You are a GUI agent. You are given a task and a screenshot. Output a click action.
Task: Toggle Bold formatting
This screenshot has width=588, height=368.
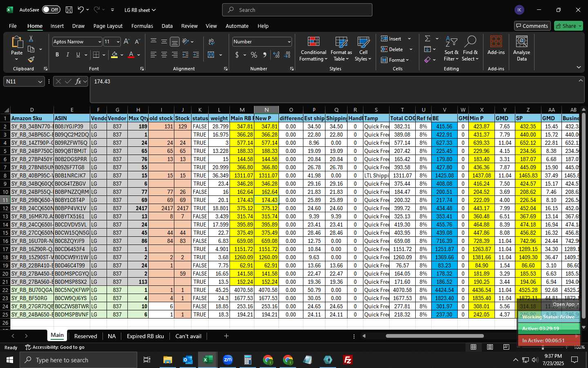click(57, 55)
